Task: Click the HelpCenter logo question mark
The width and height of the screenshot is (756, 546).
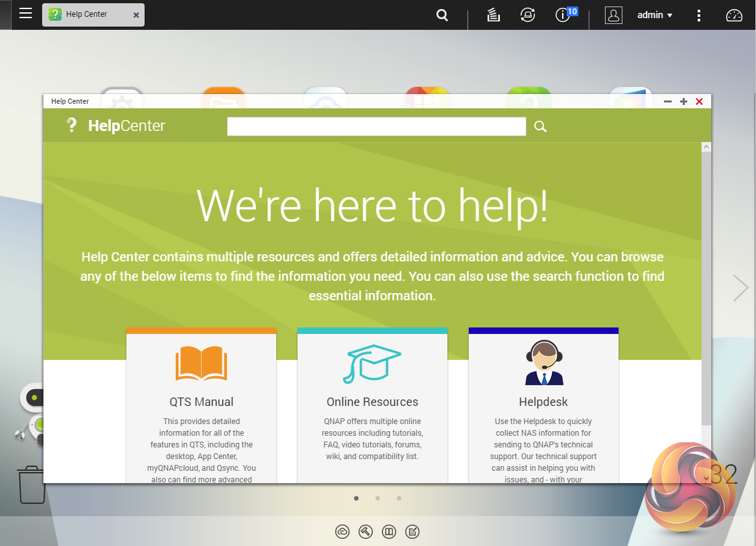Action: pos(71,125)
